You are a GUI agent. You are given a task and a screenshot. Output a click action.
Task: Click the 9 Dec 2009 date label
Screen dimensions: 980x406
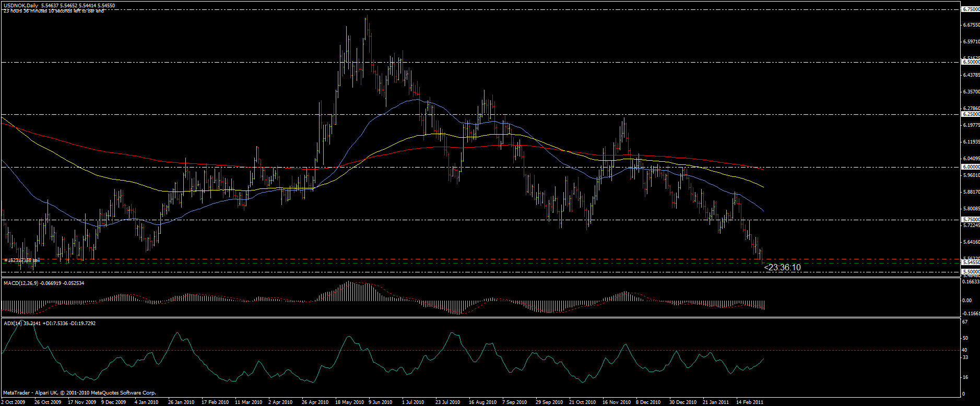[114, 402]
